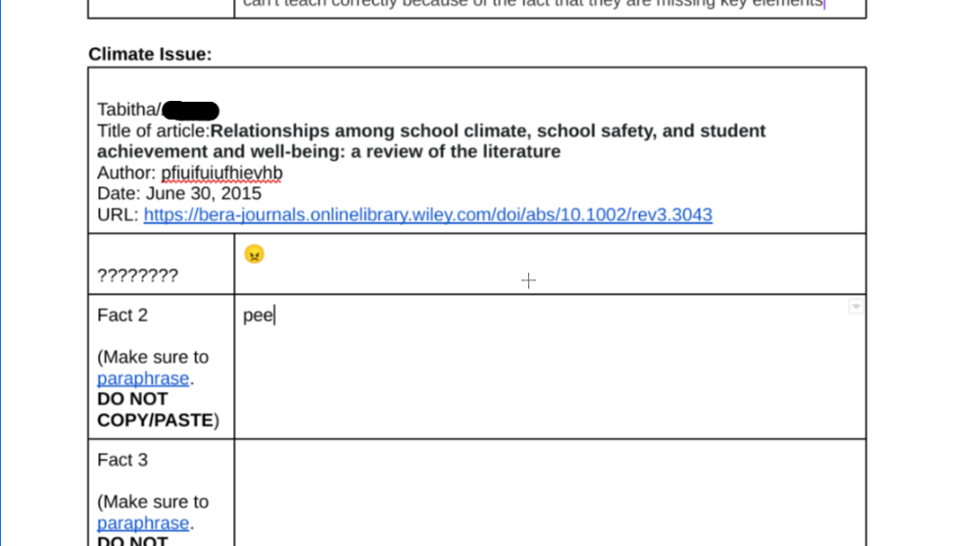Click the 'URL:' label text

point(118,215)
